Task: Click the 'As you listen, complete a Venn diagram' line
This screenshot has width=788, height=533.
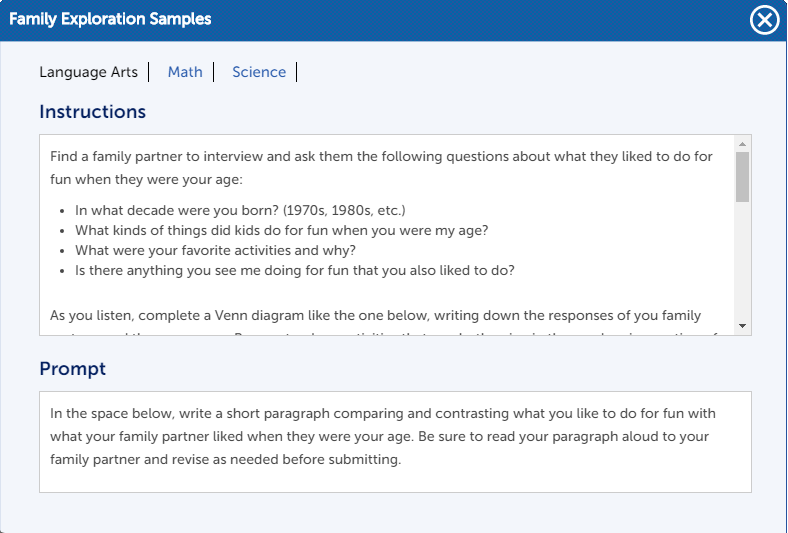Action: click(375, 315)
